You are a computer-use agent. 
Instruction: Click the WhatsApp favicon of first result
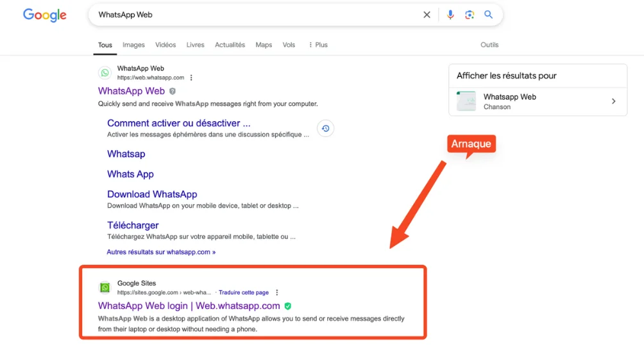[x=105, y=73]
